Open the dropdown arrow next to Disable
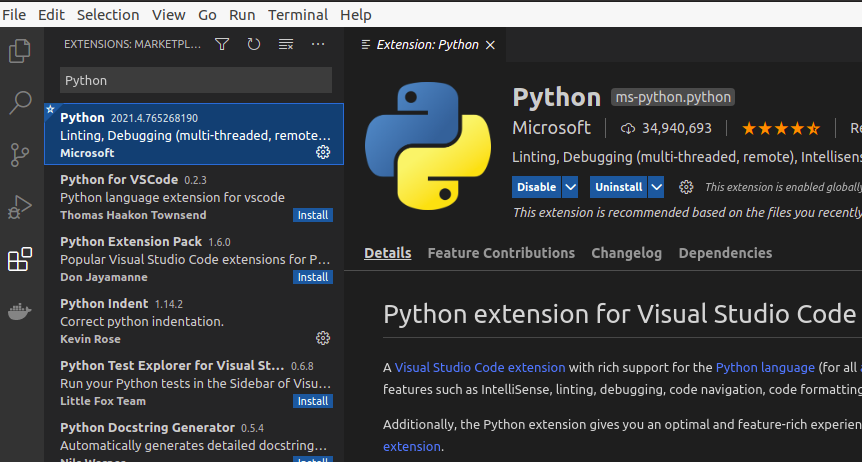Viewport: 862px width, 462px height. click(570, 187)
